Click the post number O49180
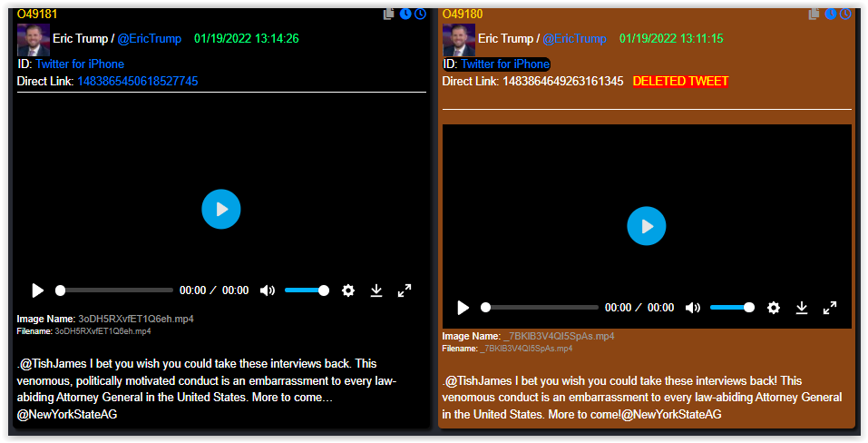 [x=463, y=14]
